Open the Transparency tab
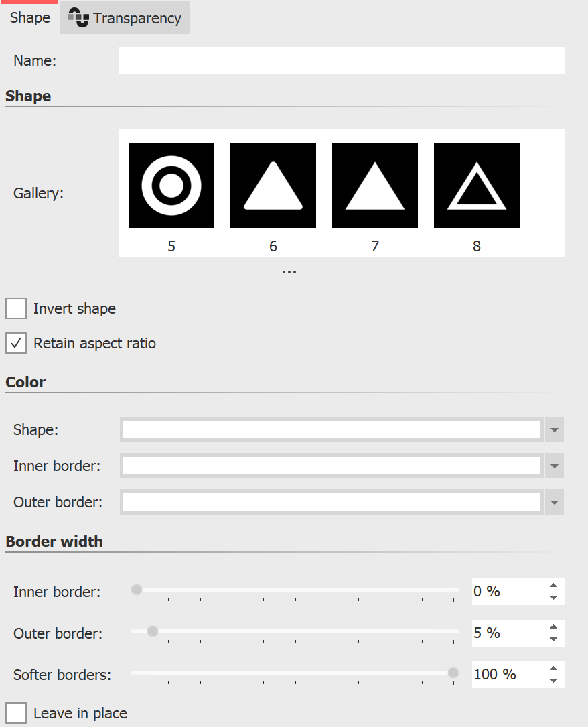Viewport: 588px width, 727px height. point(137,18)
